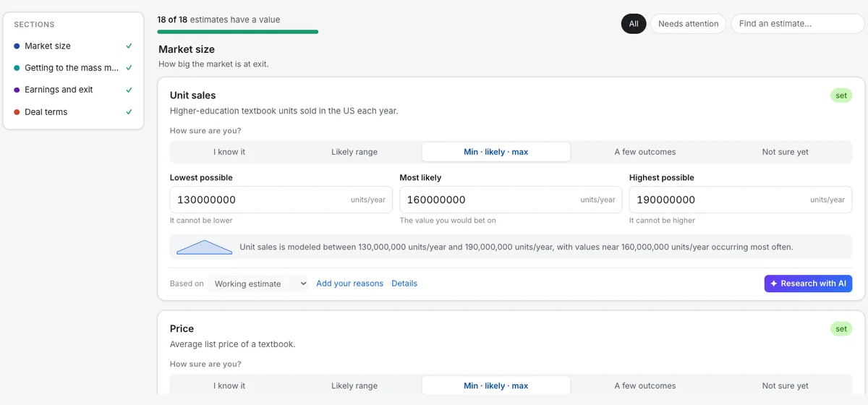Click Research with AI button
Viewport: 868px width, 405px height.
(808, 283)
